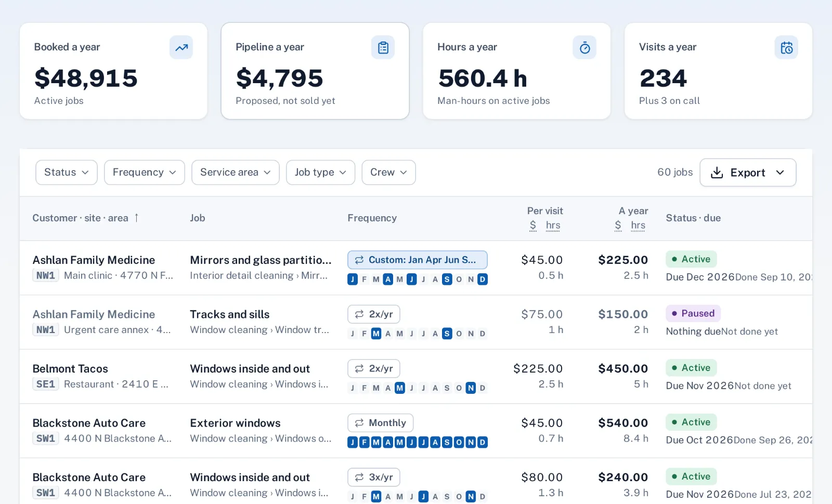Expand the Service area filter
832x504 pixels.
(236, 173)
